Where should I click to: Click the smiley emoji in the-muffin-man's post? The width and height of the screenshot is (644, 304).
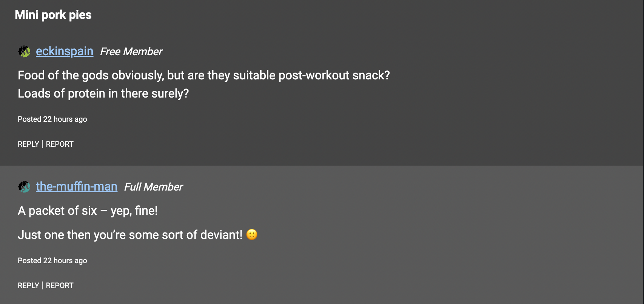pos(252,234)
